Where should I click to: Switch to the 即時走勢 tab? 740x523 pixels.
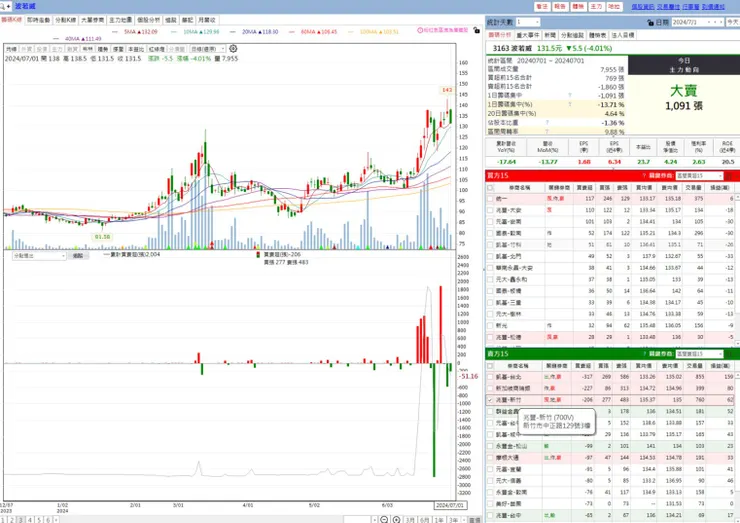point(39,20)
